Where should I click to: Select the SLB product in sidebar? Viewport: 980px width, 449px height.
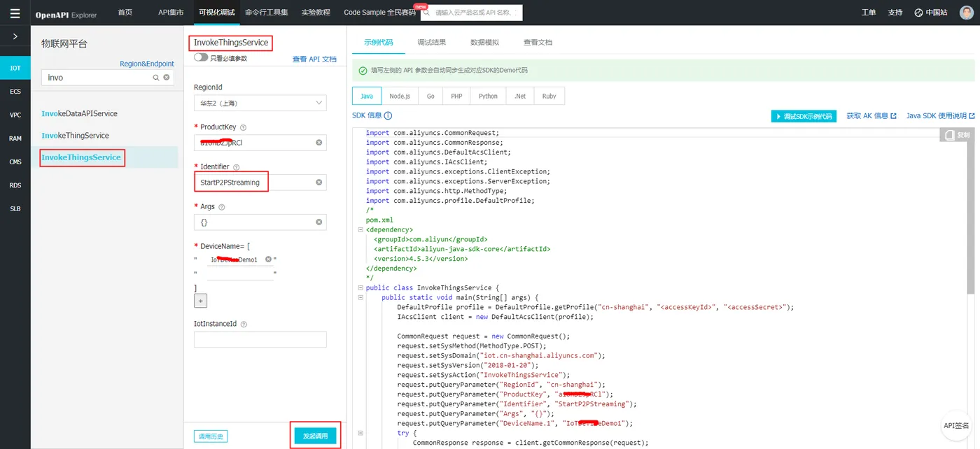coord(15,208)
